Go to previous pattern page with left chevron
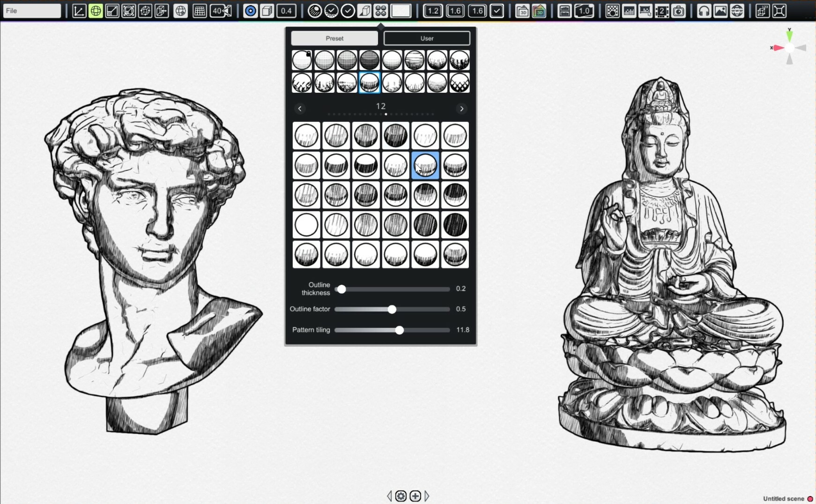Screen dimensions: 816x504 (x=300, y=109)
